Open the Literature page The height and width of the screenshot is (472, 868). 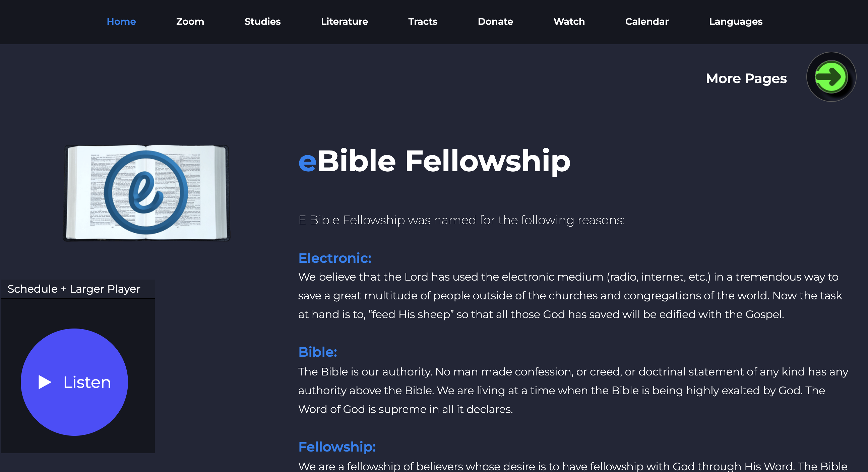tap(345, 21)
